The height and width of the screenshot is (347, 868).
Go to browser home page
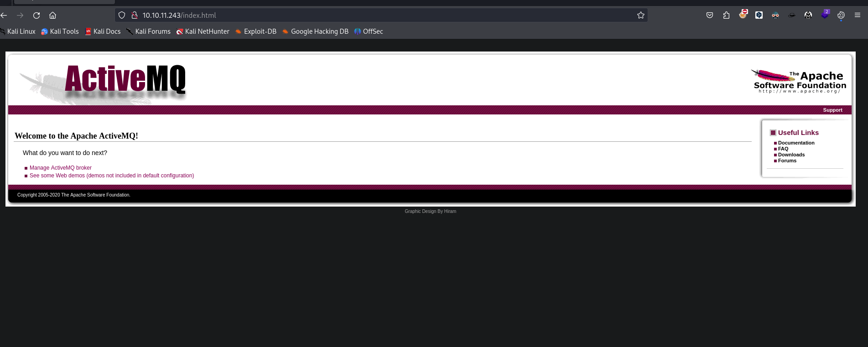53,16
